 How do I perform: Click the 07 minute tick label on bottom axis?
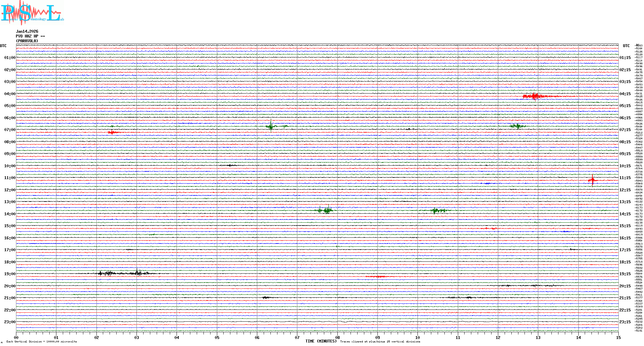tap(297, 338)
